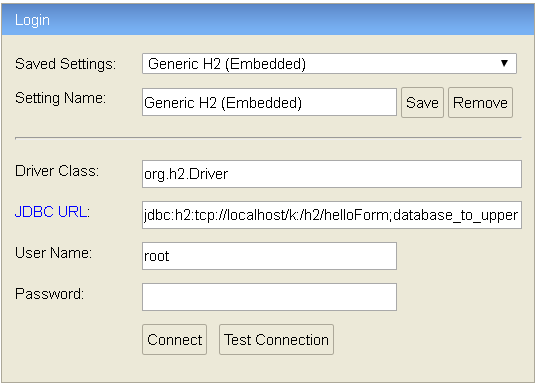Focus the Driver Class field
537x383 pixels.
coord(332,174)
